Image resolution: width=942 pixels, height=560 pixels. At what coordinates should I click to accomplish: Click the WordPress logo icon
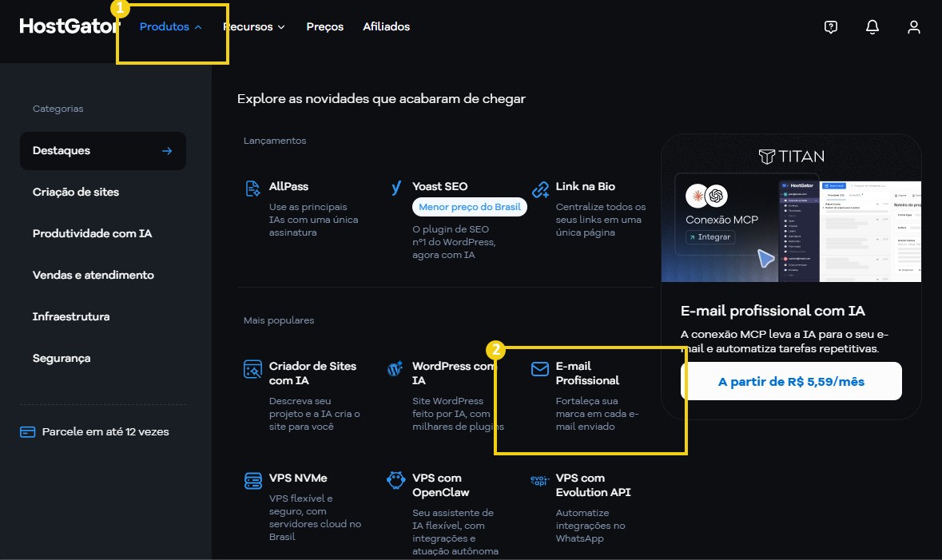(x=395, y=369)
